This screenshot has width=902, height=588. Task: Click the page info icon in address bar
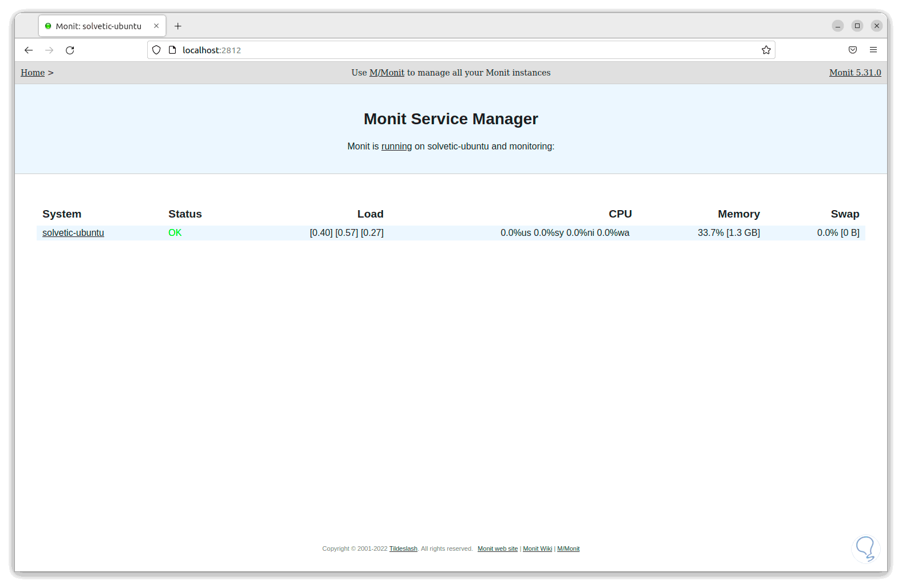click(172, 50)
